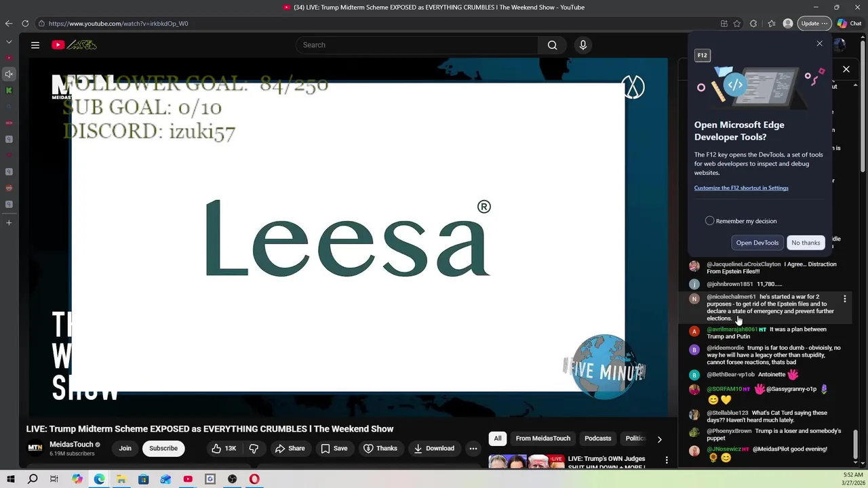This screenshot has height=488, width=868.
Task: Close the live chat panel
Action: coord(846,69)
